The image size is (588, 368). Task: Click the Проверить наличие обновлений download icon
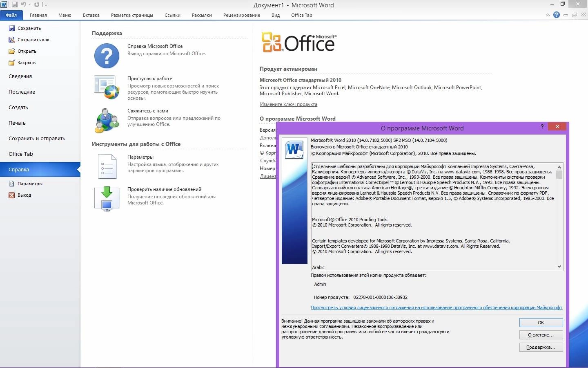tap(107, 199)
